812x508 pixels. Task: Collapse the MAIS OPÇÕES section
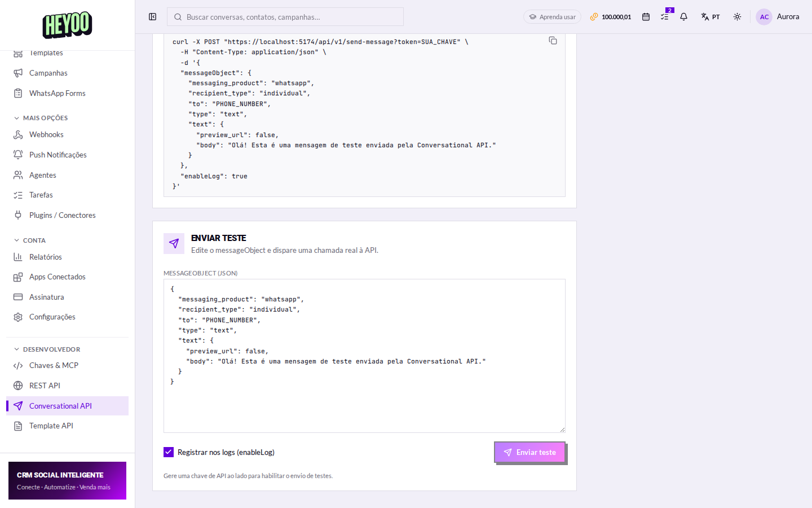click(41, 118)
